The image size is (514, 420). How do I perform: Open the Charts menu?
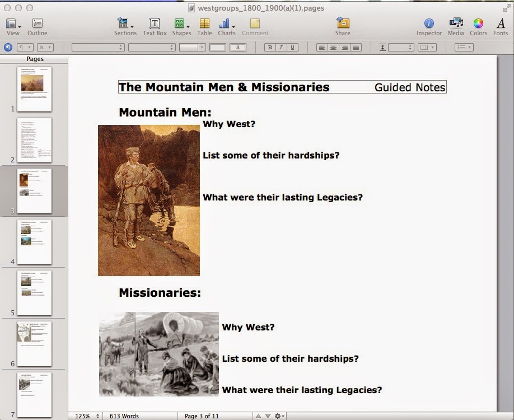point(227,26)
